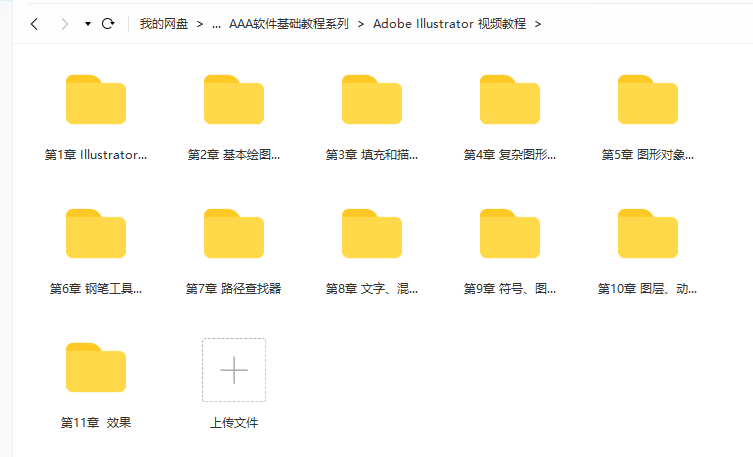The image size is (753, 457).
Task: Go back using the left arrow
Action: [34, 24]
